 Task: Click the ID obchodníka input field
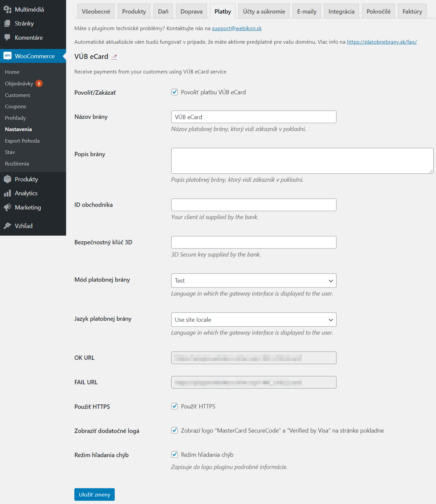coord(254,205)
